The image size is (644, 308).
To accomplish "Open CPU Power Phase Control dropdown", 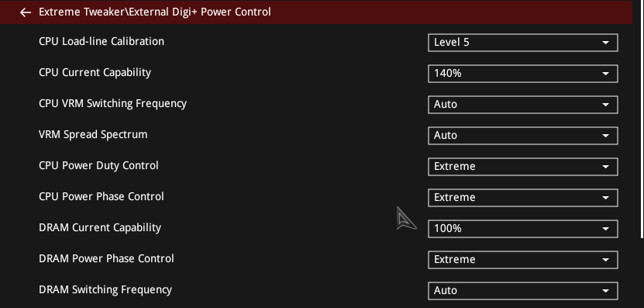I will pyautogui.click(x=523, y=198).
